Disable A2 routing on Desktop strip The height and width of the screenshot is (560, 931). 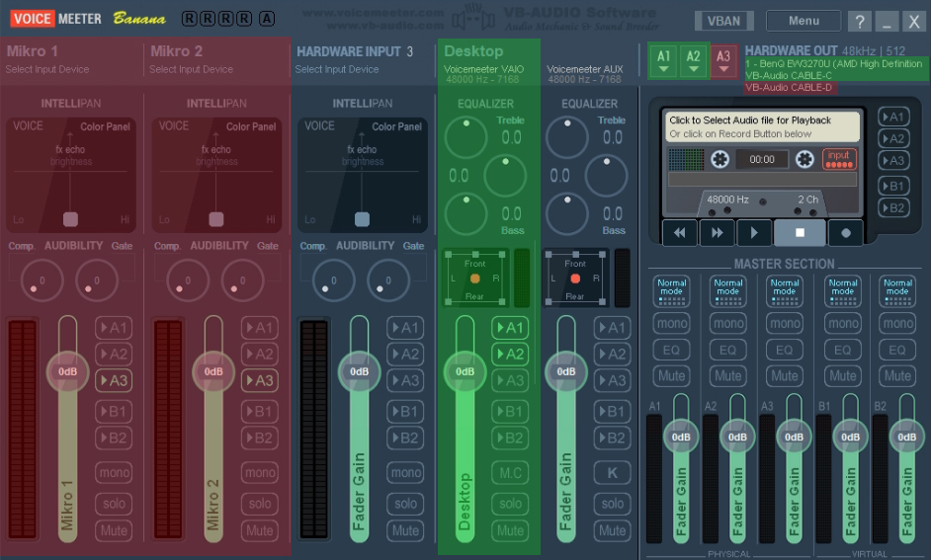(x=510, y=355)
